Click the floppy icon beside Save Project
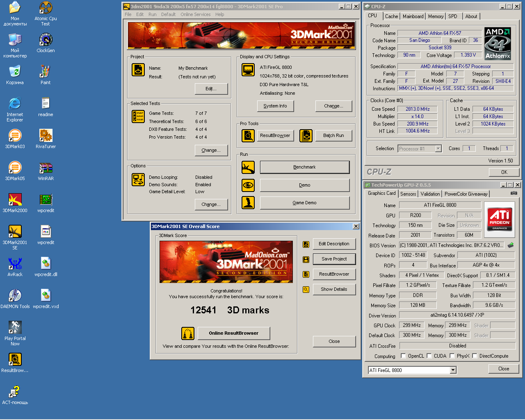 point(306,259)
